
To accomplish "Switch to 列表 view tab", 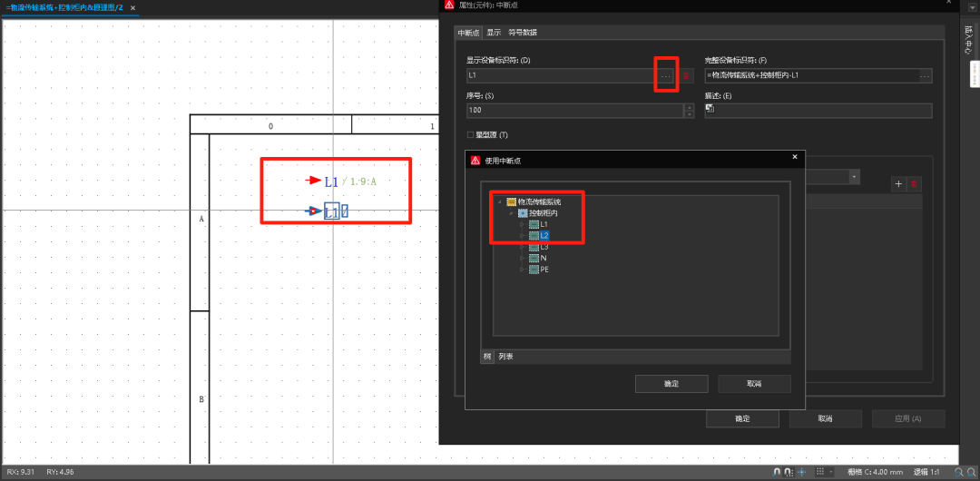I will 505,357.
